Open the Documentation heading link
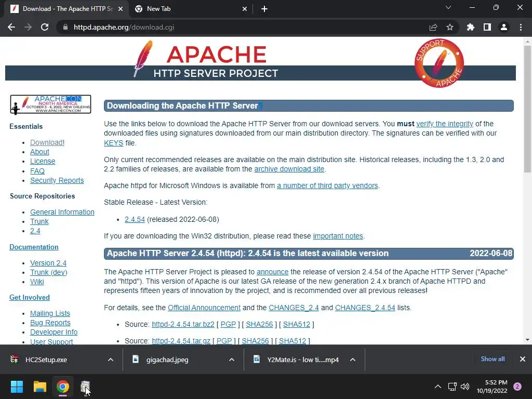 [x=34, y=247]
